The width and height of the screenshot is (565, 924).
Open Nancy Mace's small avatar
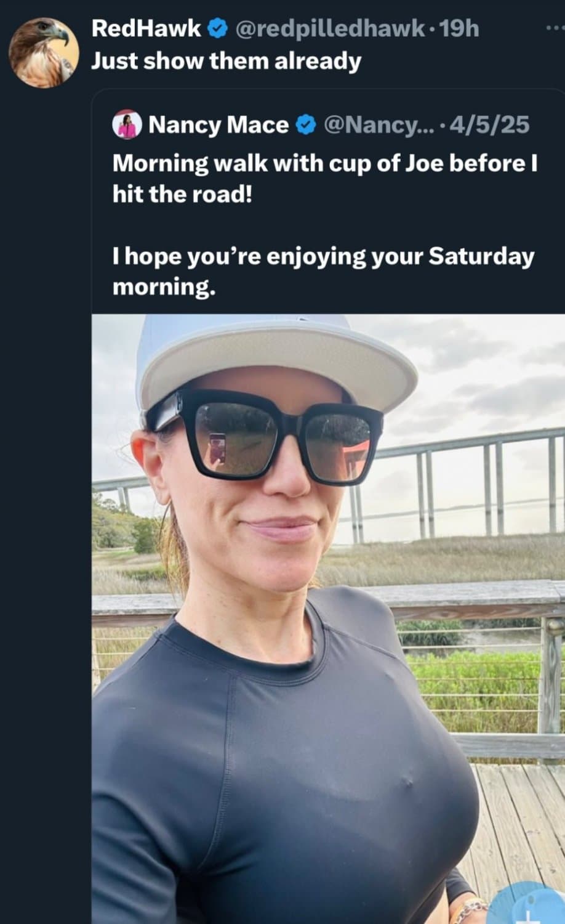coord(127,124)
